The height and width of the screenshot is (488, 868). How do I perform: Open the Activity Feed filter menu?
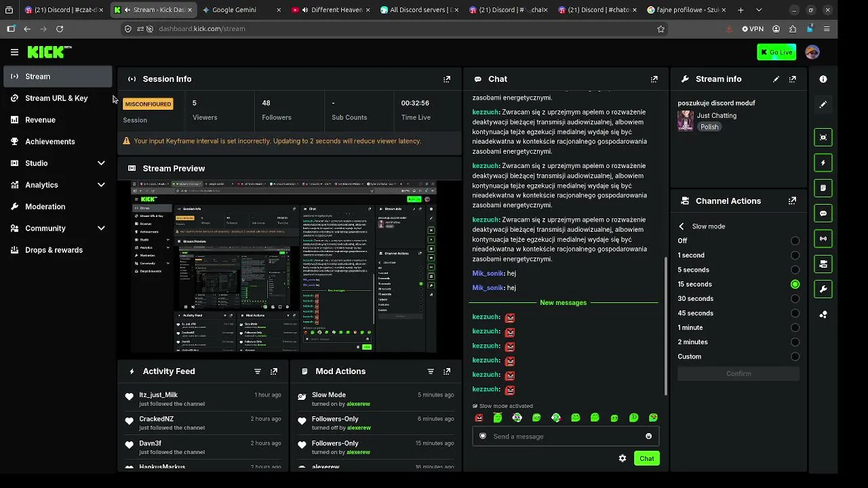pyautogui.click(x=258, y=371)
